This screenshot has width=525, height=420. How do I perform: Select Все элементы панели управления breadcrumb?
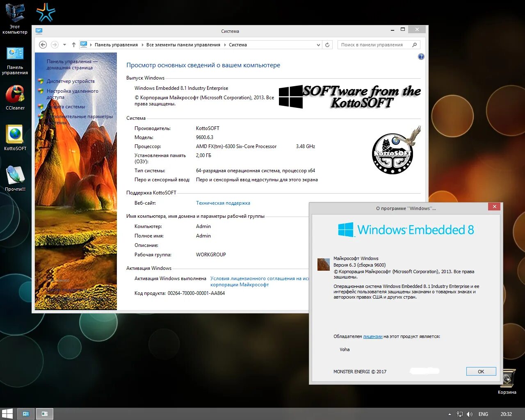(x=183, y=45)
